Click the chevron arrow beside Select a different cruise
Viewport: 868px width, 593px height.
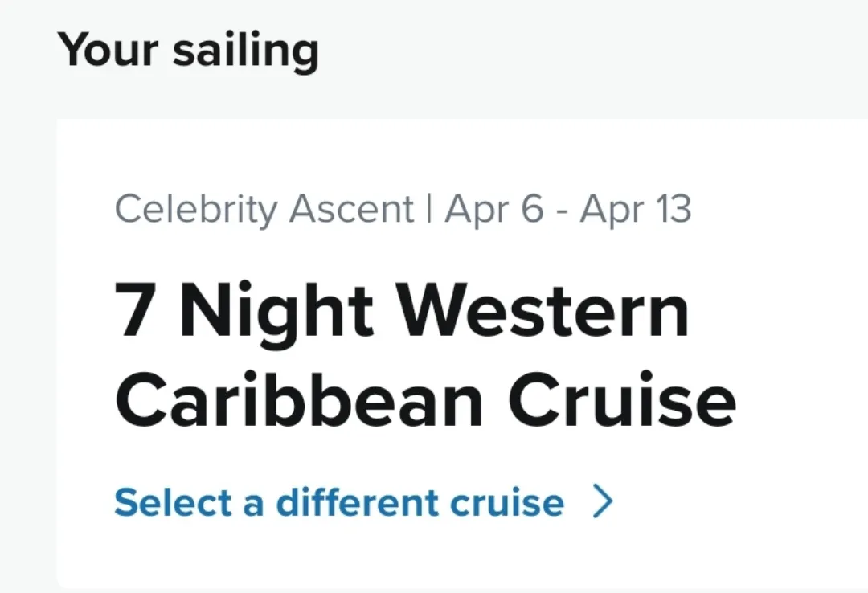click(x=603, y=502)
